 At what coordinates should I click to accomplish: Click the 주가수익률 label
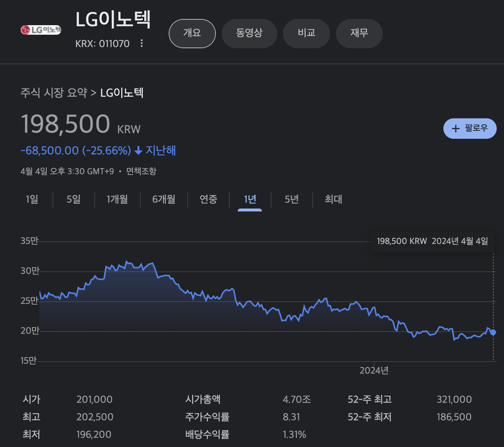coord(207,417)
